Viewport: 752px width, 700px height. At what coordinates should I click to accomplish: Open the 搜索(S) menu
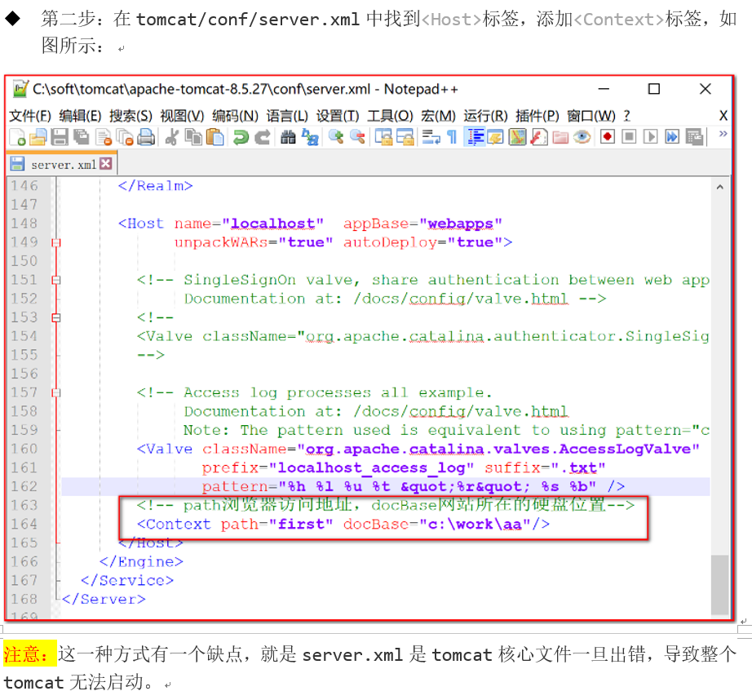[x=131, y=116]
